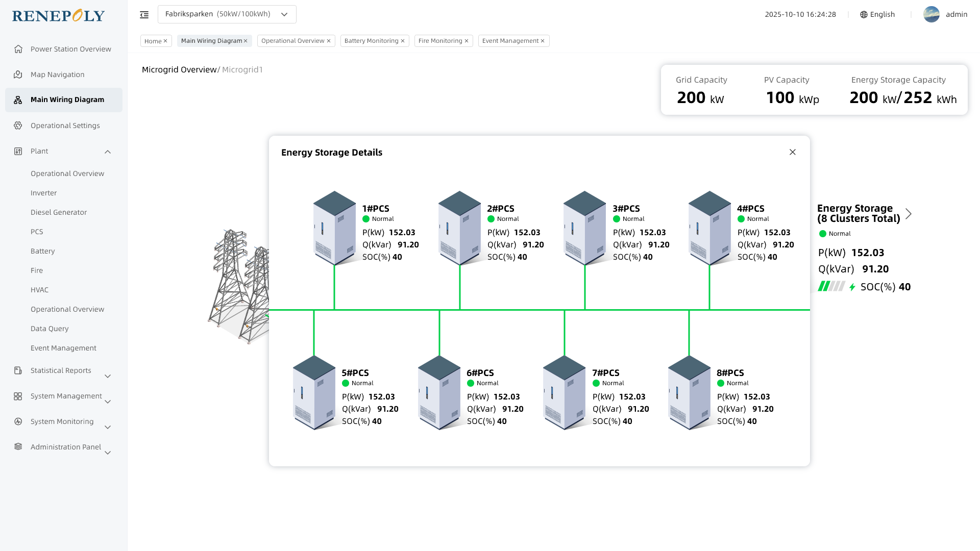
Task: Switch to the Fire Monitoring tab
Action: tap(440, 41)
